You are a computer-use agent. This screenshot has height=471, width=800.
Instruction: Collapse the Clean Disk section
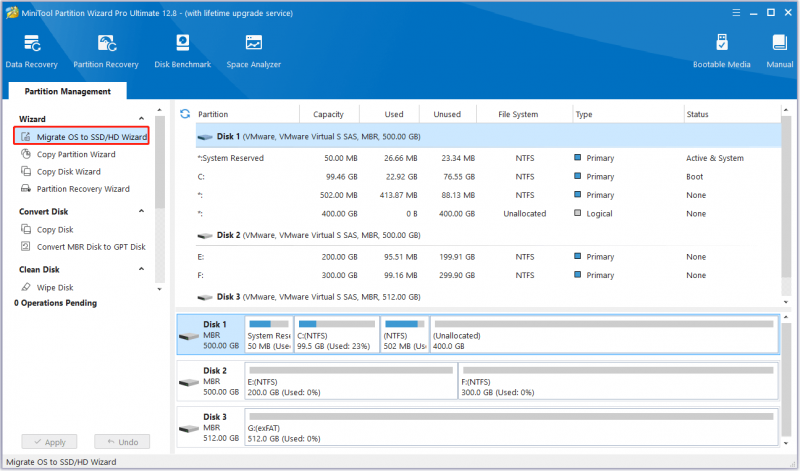click(141, 269)
